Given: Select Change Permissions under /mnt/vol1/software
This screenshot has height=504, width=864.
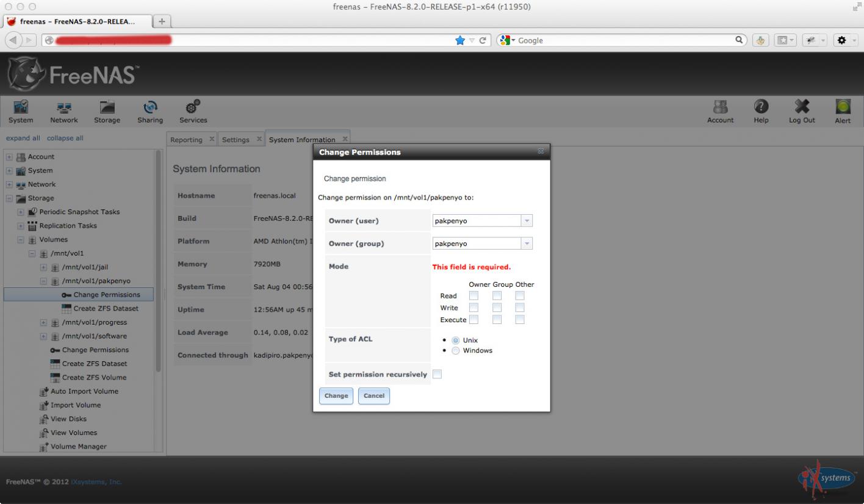Looking at the screenshot, I should click(95, 350).
